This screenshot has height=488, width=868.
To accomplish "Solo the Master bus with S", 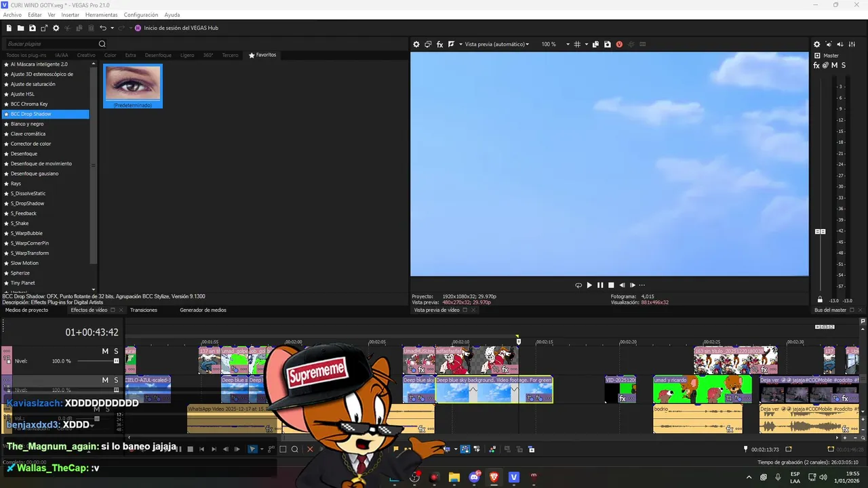I will point(843,65).
